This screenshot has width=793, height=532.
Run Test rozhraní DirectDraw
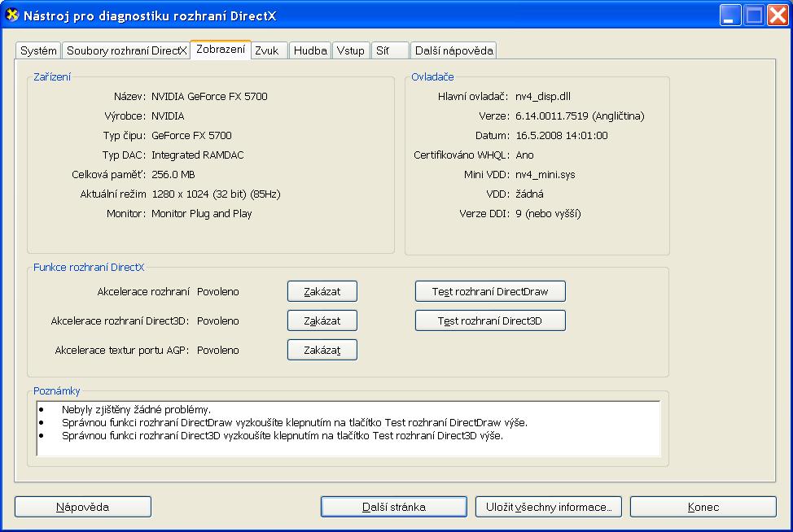489,291
